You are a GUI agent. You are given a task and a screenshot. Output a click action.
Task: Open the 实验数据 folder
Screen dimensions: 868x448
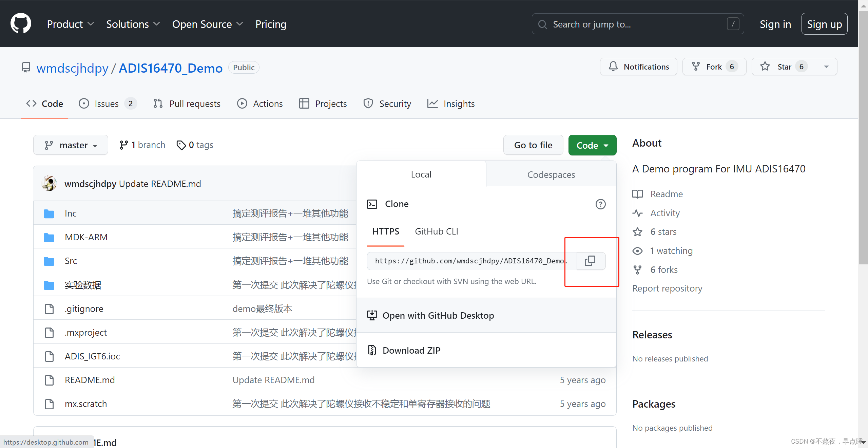coord(83,285)
